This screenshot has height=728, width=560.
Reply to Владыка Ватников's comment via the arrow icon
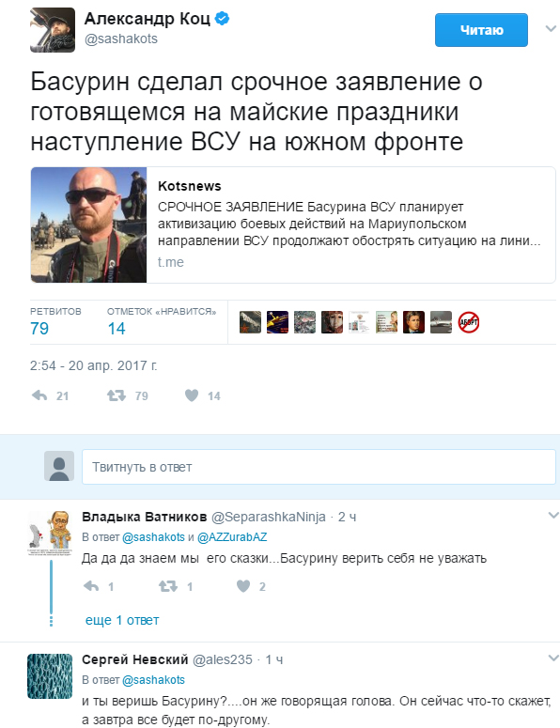91,586
